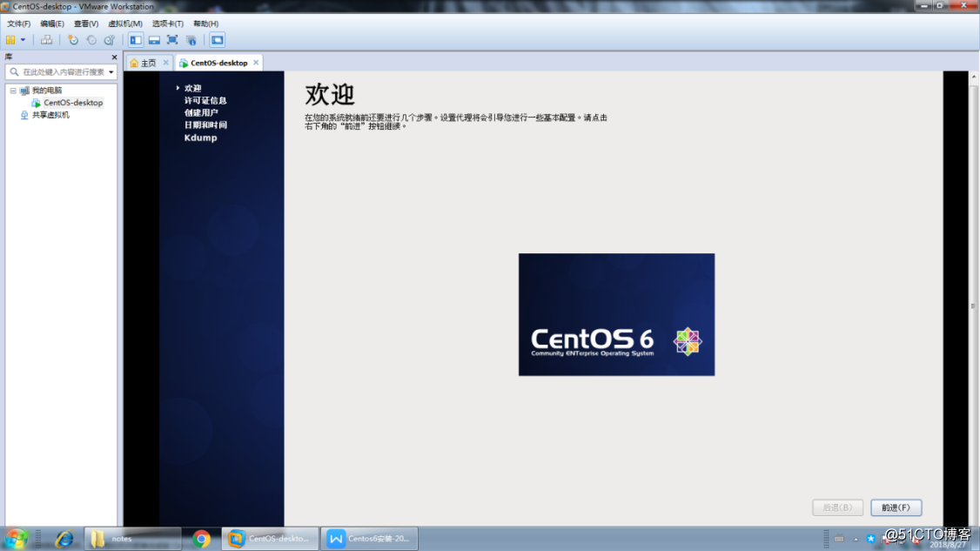
Task: Toggle the thumbnail bar icon
Action: [154, 40]
